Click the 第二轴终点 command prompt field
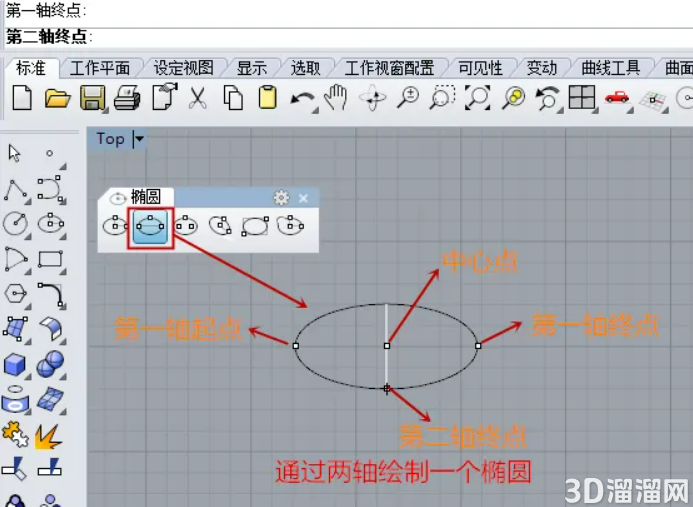Image resolution: width=693 pixels, height=507 pixels. [349, 37]
